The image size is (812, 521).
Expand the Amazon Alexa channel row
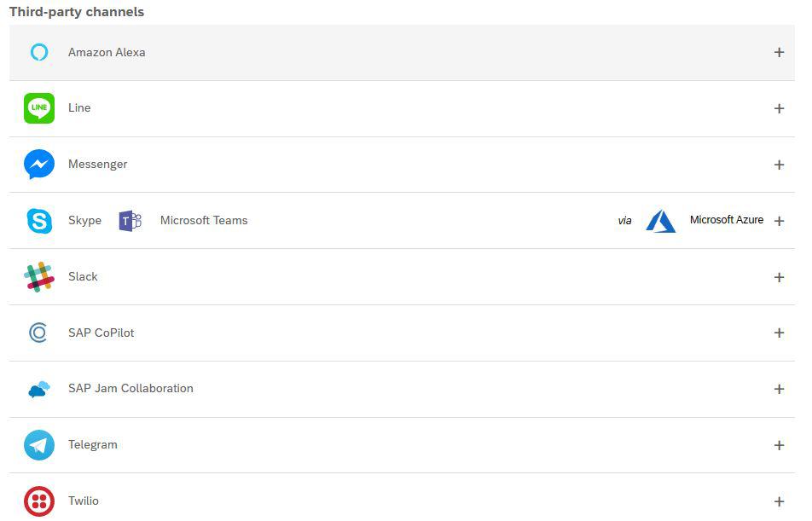click(x=779, y=53)
